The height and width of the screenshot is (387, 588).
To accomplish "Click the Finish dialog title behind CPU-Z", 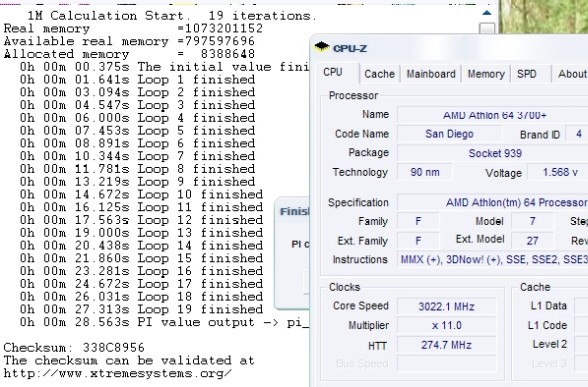I will click(294, 212).
